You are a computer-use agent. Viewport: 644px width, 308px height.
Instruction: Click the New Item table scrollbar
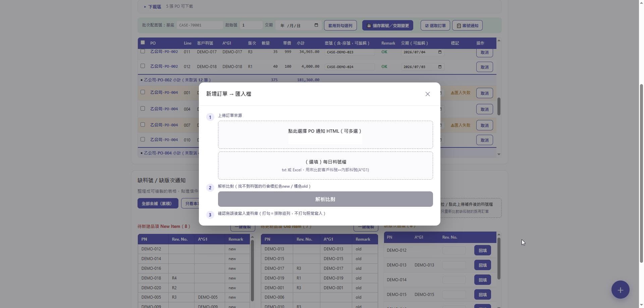252,270
